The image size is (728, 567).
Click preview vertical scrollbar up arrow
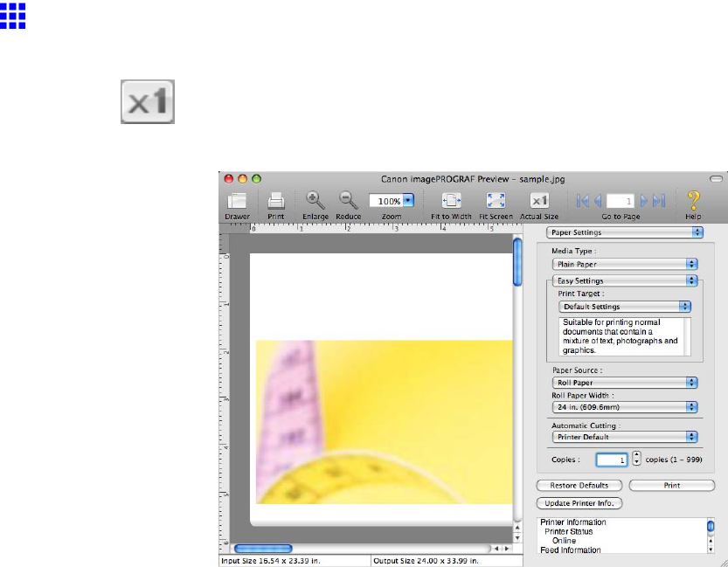pos(517,528)
